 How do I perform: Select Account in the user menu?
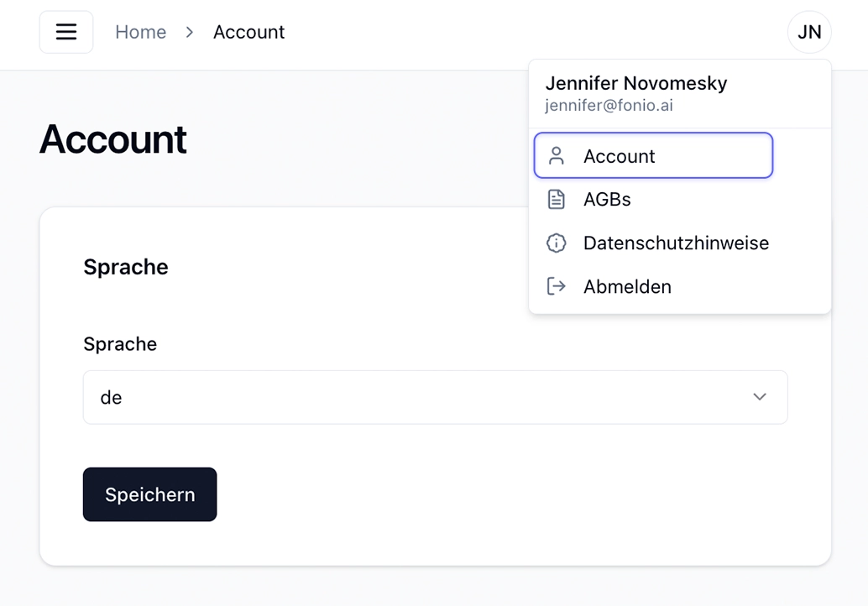coord(653,155)
